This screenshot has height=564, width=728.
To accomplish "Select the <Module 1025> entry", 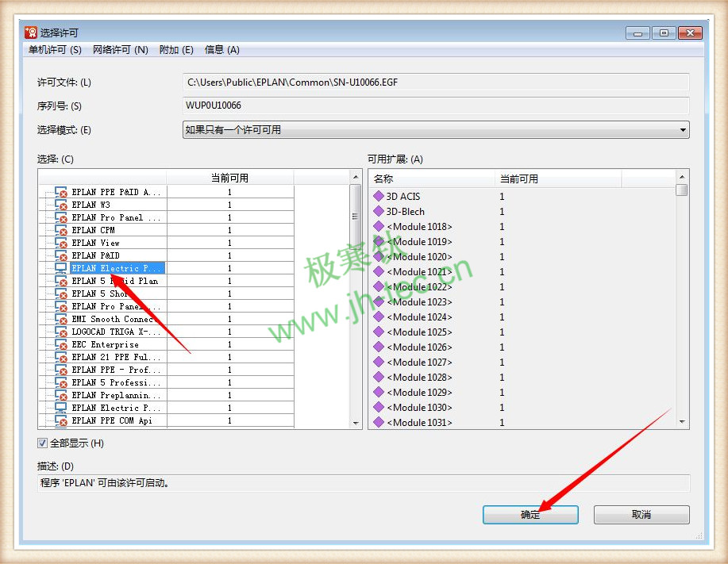I will [419, 332].
